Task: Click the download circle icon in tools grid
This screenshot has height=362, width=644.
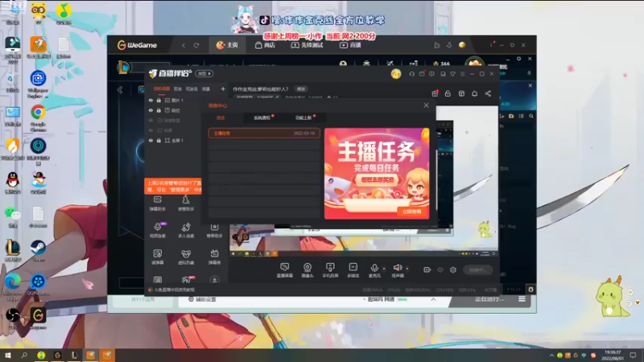Action: 214,279
